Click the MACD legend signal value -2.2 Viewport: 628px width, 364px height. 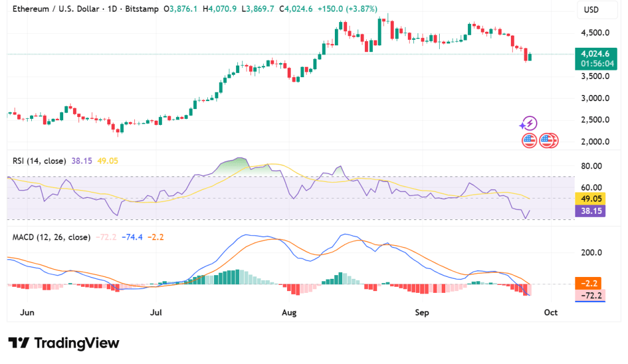155,237
